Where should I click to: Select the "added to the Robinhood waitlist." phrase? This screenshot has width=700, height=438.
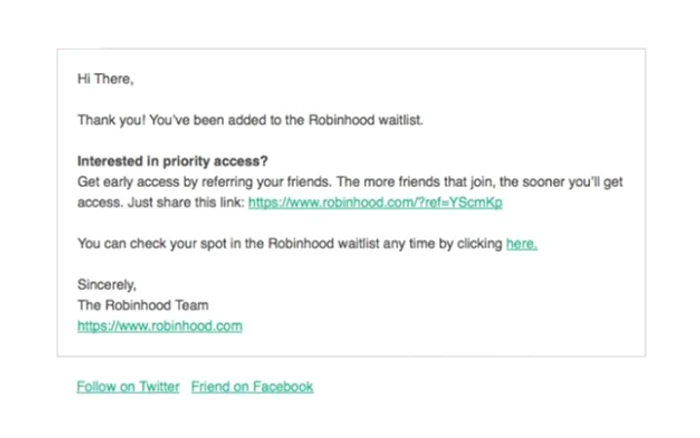[325, 121]
